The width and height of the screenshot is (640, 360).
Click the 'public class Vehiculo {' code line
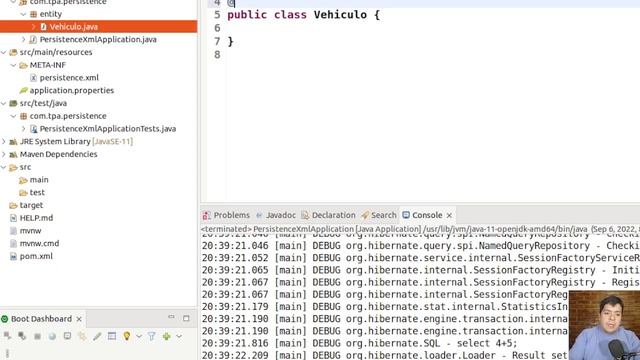303,15
